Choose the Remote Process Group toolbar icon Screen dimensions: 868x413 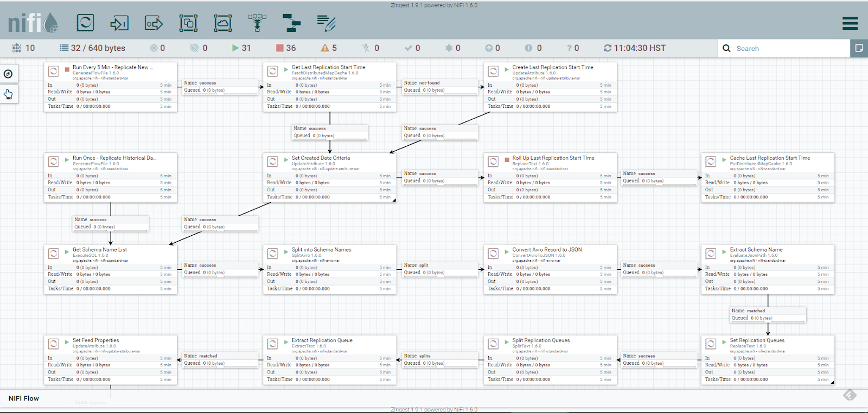[x=222, y=23]
